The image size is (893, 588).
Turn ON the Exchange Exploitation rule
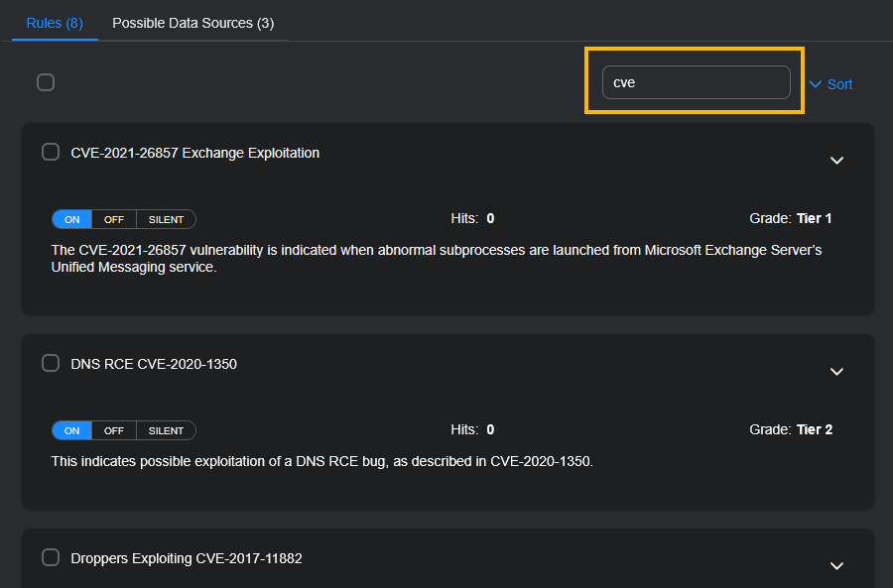[71, 219]
